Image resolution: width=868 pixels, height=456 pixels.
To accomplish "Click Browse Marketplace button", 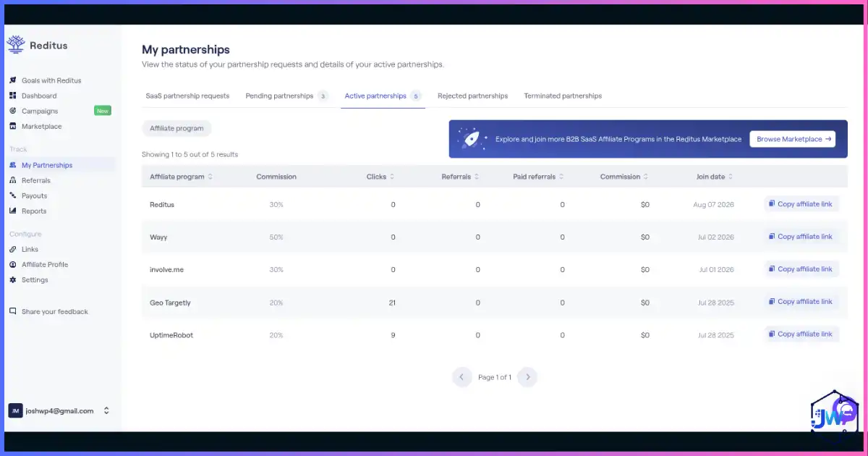I will 792,139.
